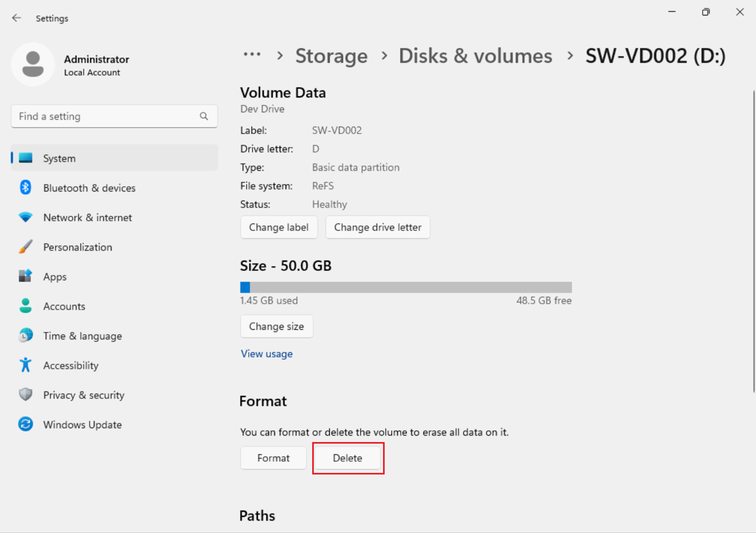Click the search magnifier icon
The image size is (756, 533).
pos(204,116)
